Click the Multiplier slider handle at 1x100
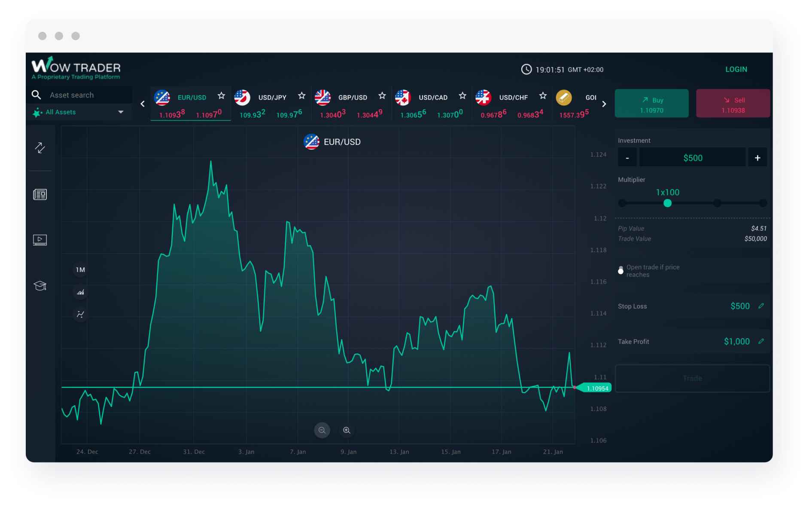 click(667, 203)
